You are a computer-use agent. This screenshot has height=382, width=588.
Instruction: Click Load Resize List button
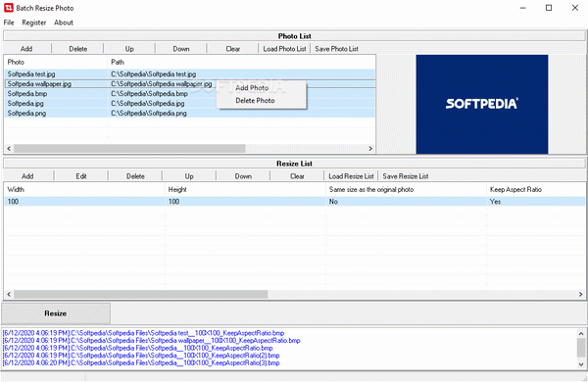pyautogui.click(x=351, y=176)
